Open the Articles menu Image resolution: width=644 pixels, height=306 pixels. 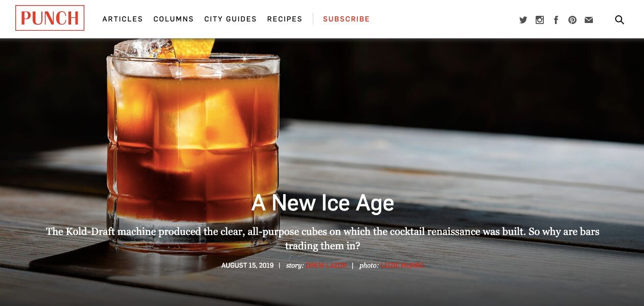123,19
